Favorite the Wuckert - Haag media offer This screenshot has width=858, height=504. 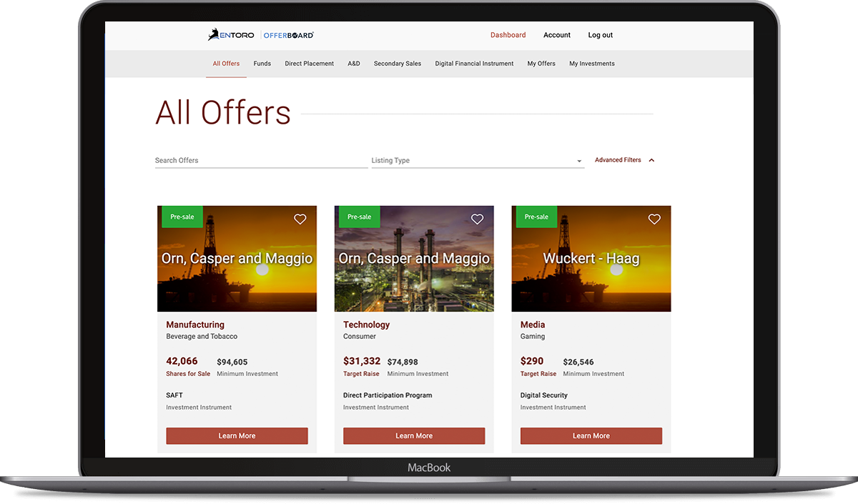[654, 219]
